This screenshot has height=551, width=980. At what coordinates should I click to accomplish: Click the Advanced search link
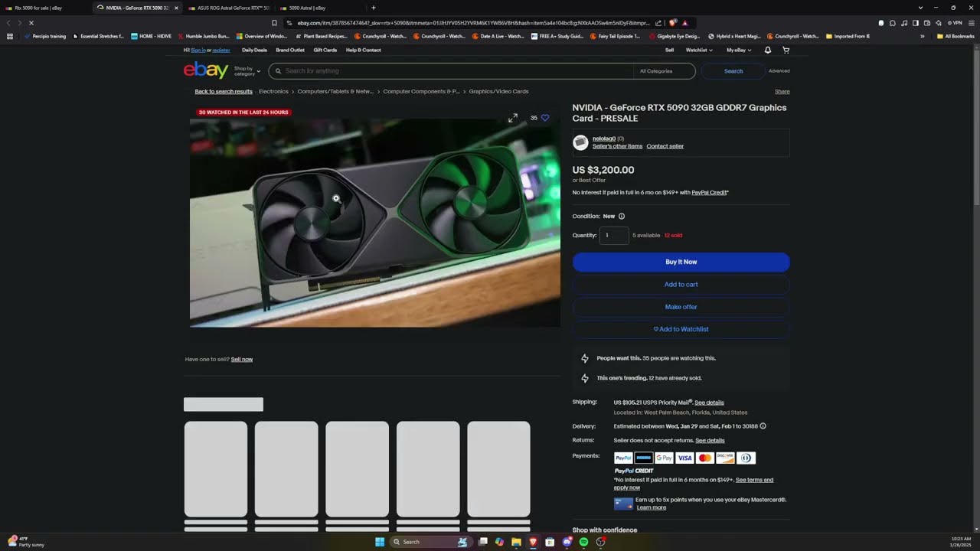click(x=779, y=71)
